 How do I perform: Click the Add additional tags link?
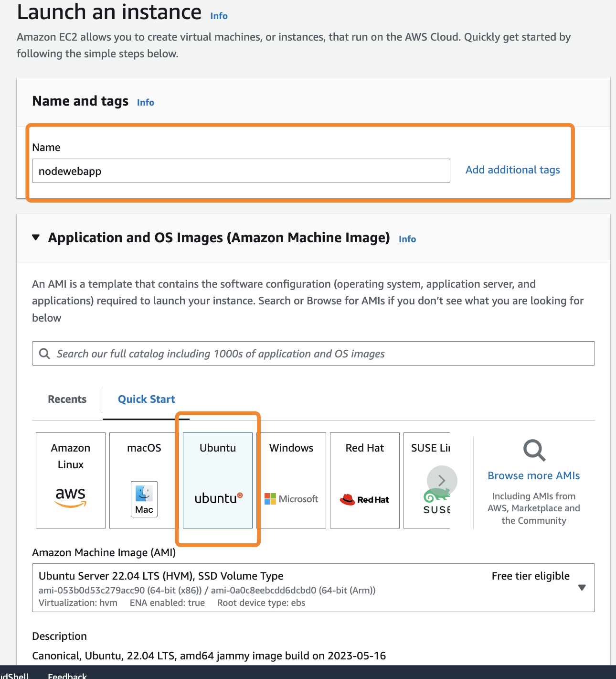[512, 170]
